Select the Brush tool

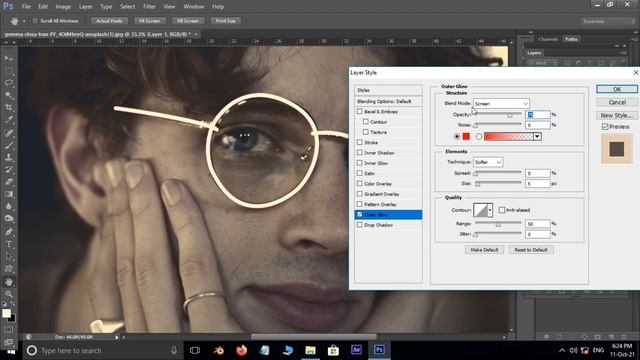tap(9, 145)
